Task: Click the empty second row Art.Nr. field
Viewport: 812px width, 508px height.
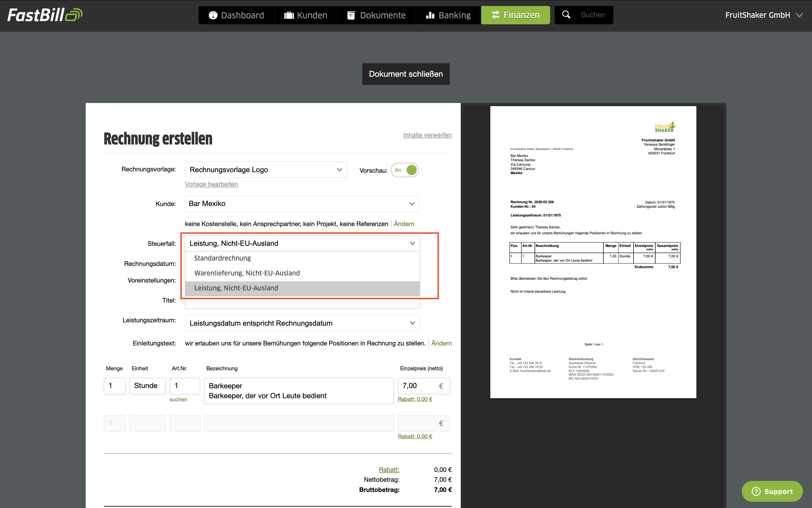Action: (x=185, y=423)
